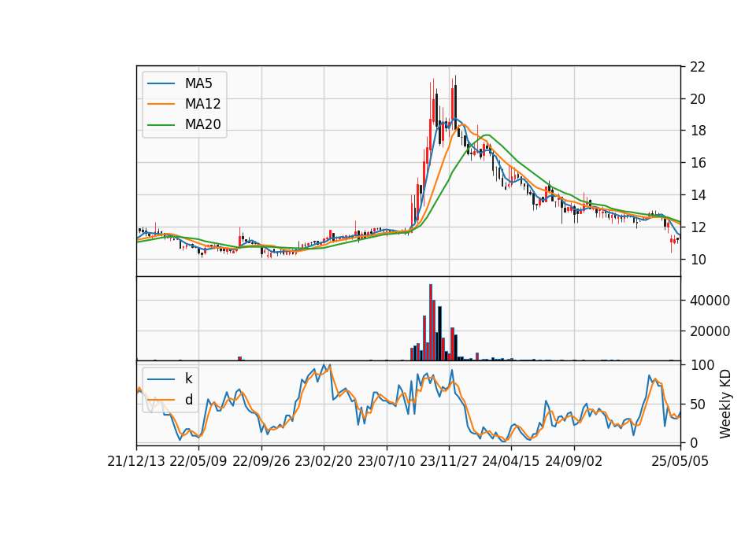Click the price axis value 18
Viewport: 756px width, 543px height.
[698, 131]
